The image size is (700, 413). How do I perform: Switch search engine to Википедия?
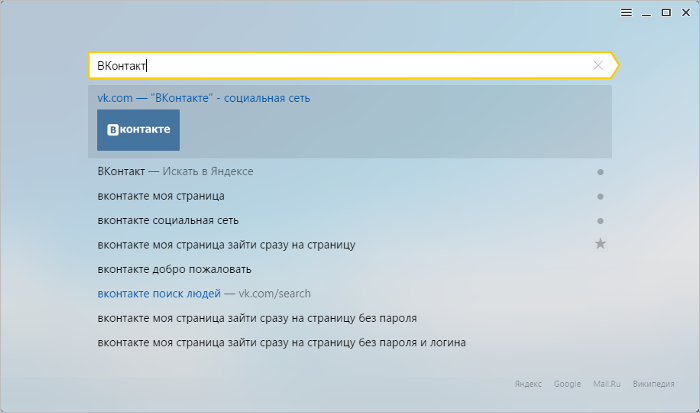point(654,384)
